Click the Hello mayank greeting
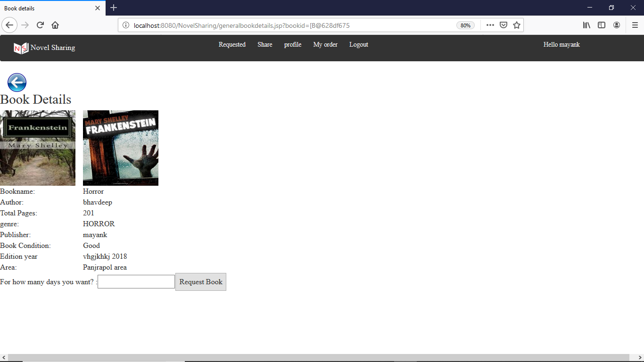Image resolution: width=644 pixels, height=362 pixels. [561, 44]
